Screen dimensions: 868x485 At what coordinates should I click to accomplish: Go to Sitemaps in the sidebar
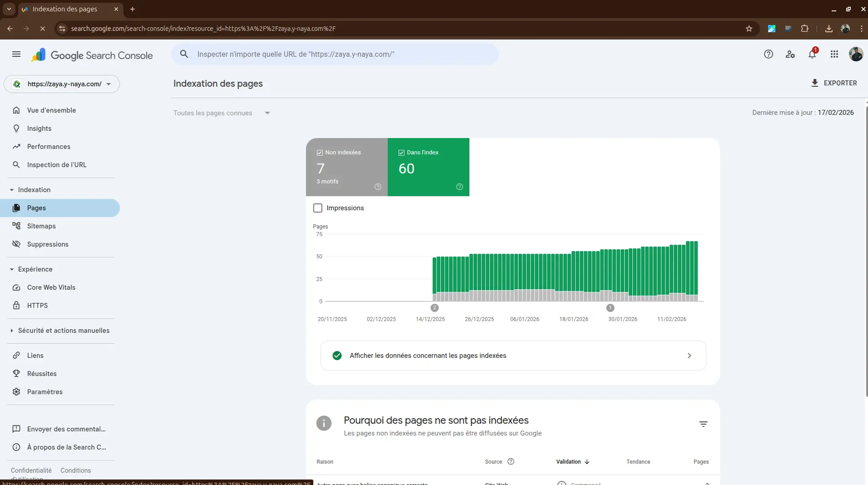coord(41,226)
